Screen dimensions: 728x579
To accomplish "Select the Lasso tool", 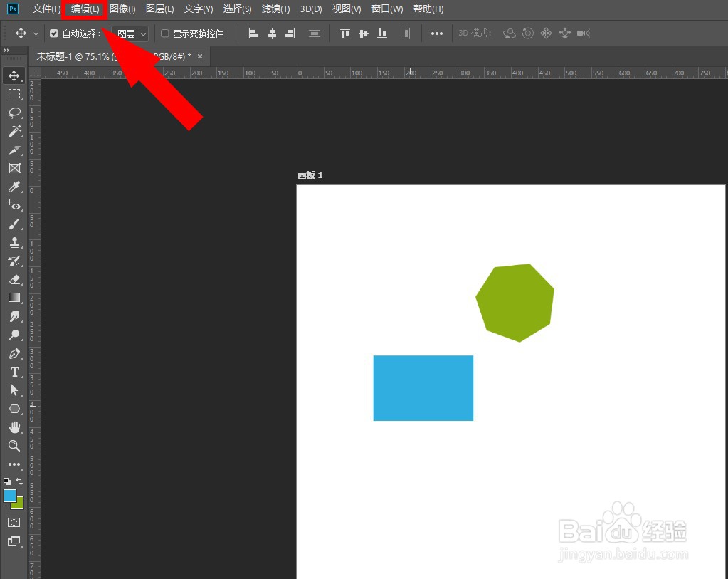I will pos(14,113).
